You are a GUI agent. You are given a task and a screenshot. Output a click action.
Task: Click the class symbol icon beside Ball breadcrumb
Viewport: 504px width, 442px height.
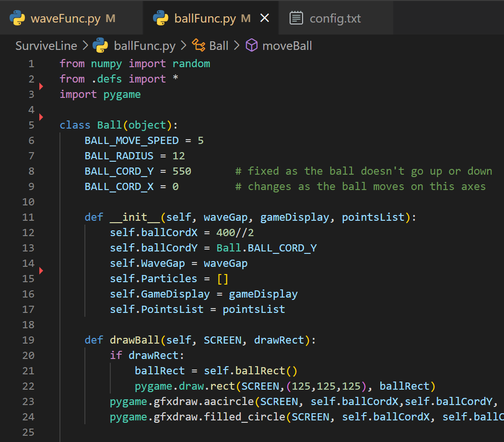click(198, 45)
